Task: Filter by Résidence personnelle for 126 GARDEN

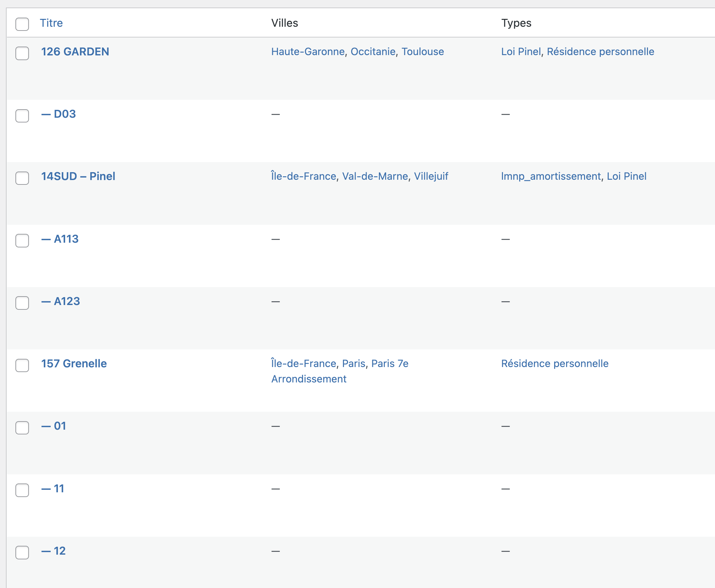Action: click(x=600, y=52)
